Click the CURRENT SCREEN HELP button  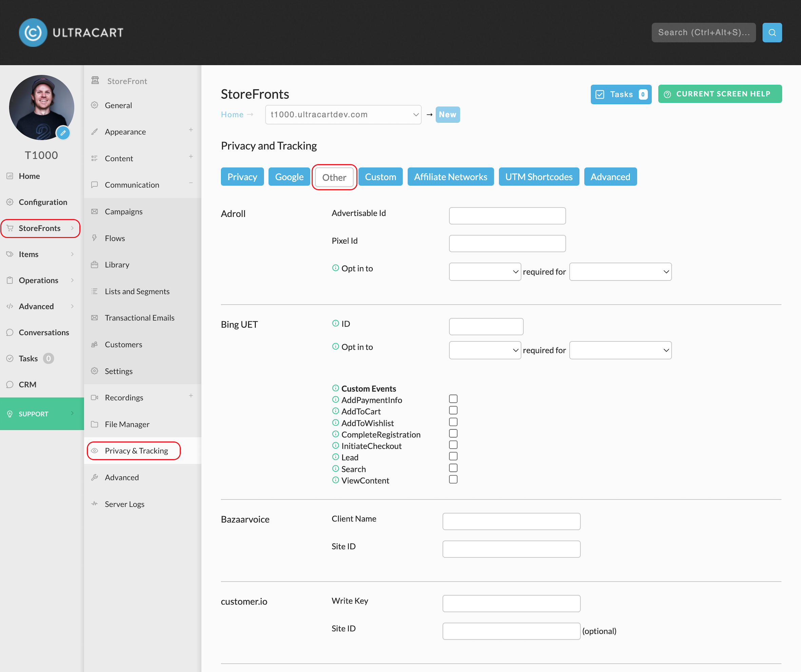tap(720, 94)
